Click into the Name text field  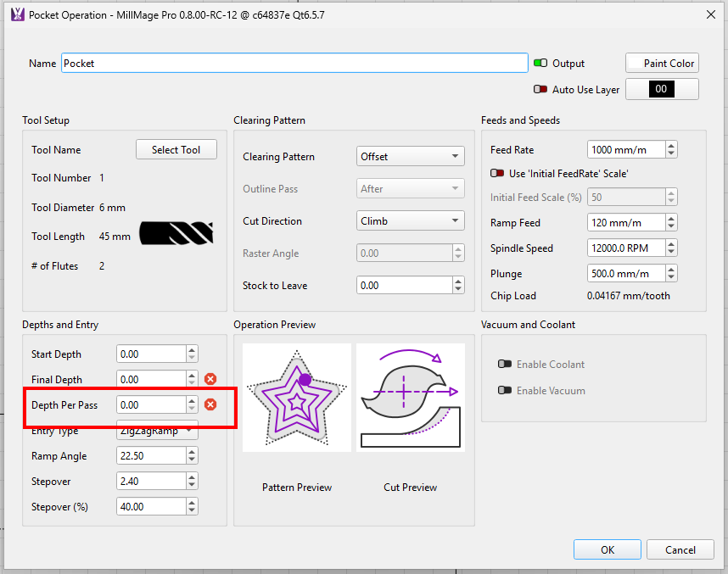[x=294, y=64]
